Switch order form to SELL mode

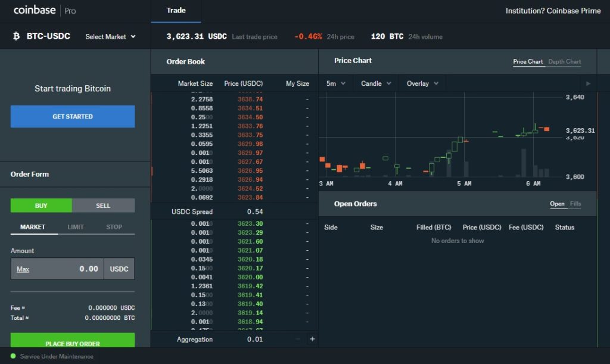click(x=102, y=205)
